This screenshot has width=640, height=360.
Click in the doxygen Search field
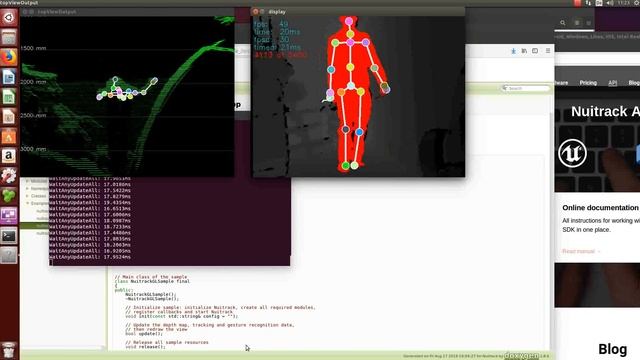[526, 88]
